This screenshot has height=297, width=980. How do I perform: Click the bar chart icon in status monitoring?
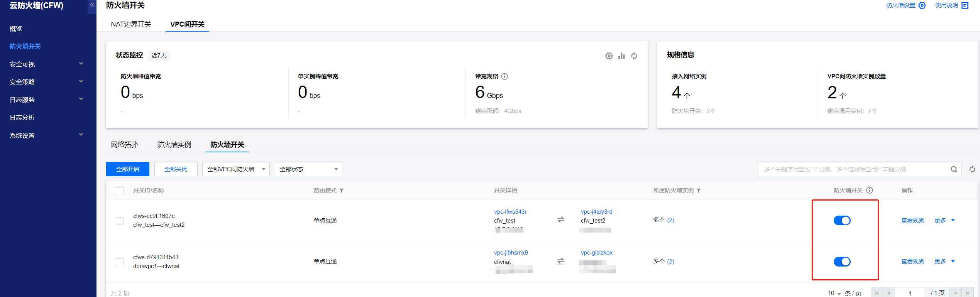click(621, 56)
